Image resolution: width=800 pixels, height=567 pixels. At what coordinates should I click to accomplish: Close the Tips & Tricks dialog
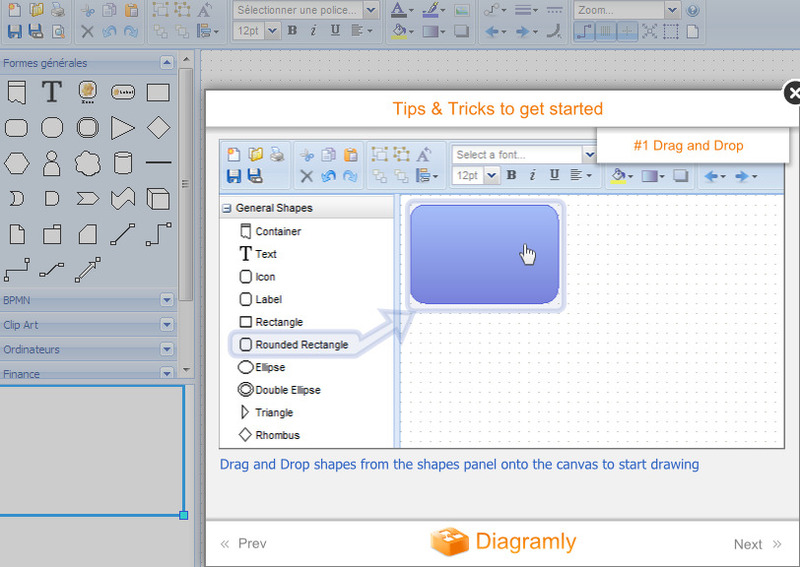point(793,93)
